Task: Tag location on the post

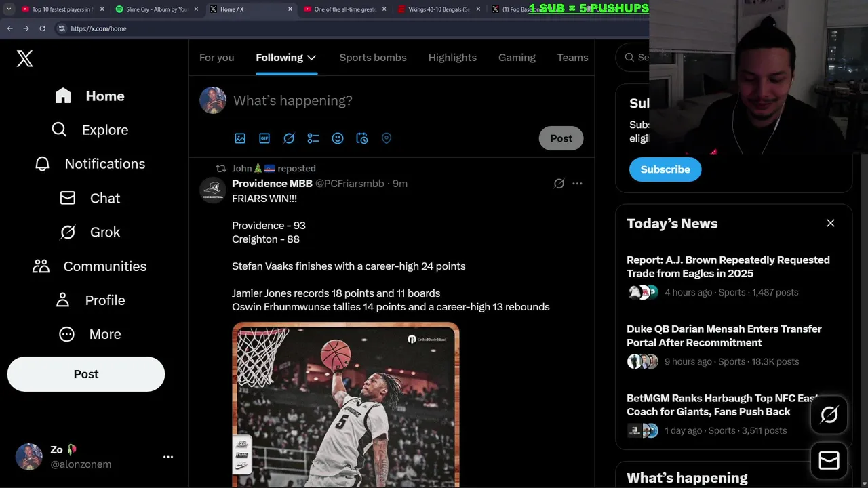Action: tap(387, 138)
